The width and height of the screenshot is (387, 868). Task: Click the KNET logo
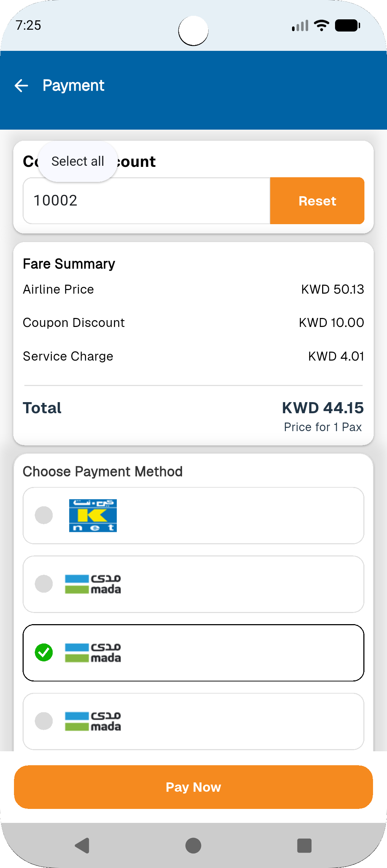click(93, 516)
